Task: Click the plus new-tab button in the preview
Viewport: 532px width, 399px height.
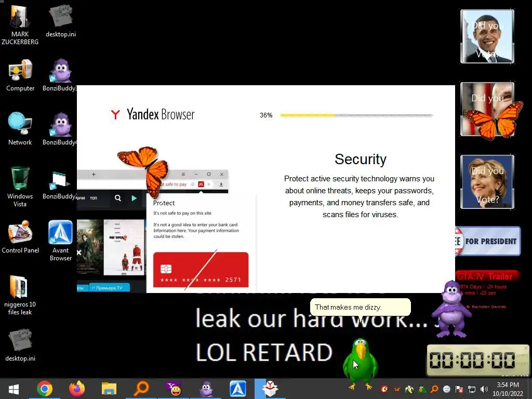Action: point(94,175)
